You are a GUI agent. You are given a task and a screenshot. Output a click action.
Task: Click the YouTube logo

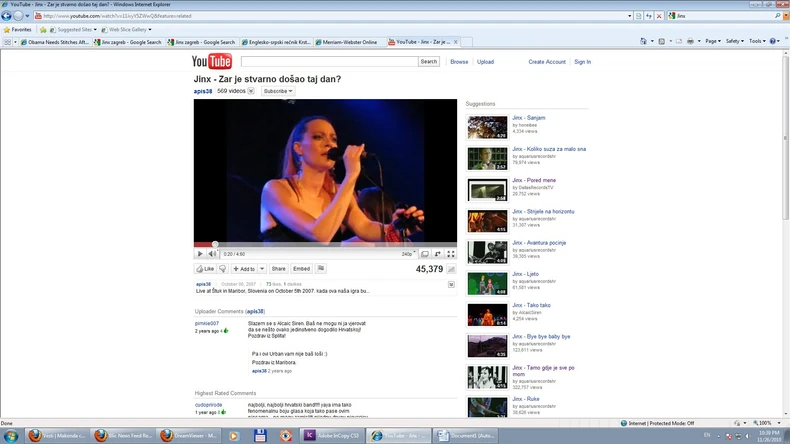[x=212, y=62]
